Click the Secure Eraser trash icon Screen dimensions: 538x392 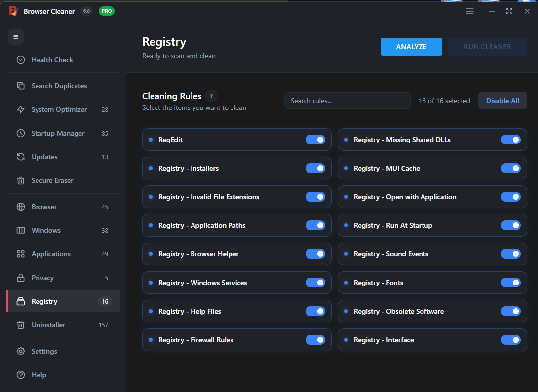click(21, 180)
